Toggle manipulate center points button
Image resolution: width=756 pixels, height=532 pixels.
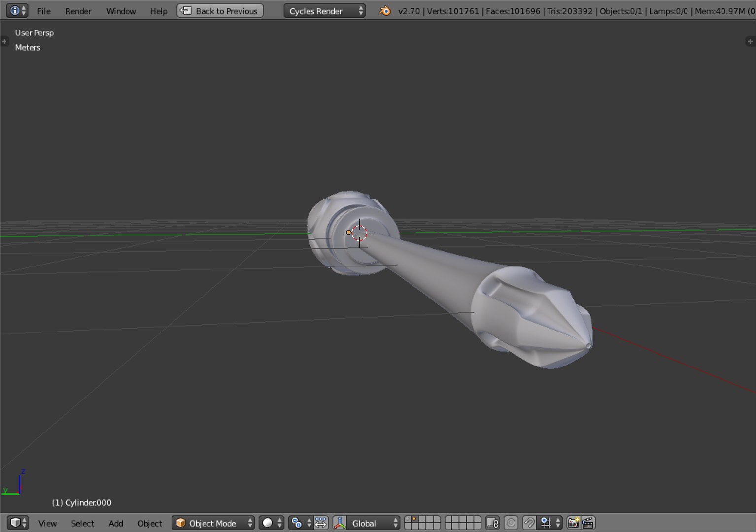click(x=321, y=523)
